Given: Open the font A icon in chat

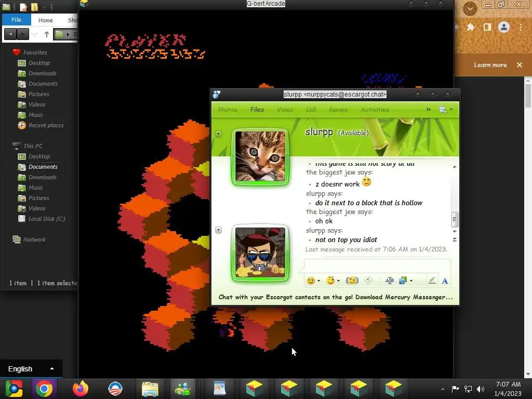Looking at the screenshot, I should pyautogui.click(x=445, y=281).
